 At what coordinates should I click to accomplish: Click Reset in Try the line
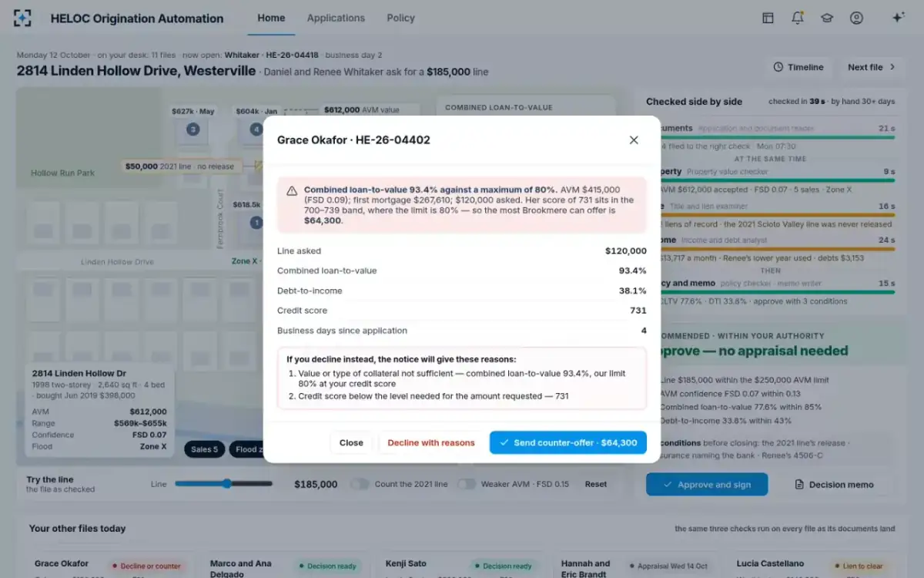click(596, 484)
